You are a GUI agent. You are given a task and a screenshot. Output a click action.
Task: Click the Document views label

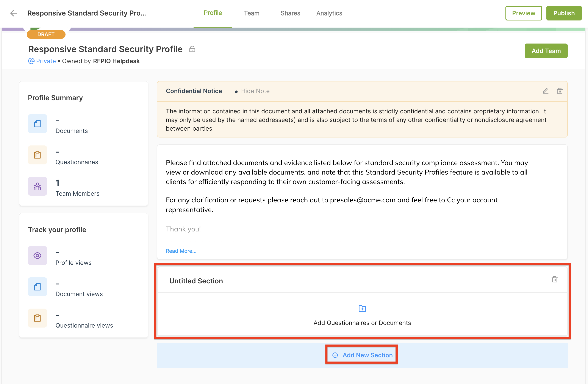click(x=79, y=294)
